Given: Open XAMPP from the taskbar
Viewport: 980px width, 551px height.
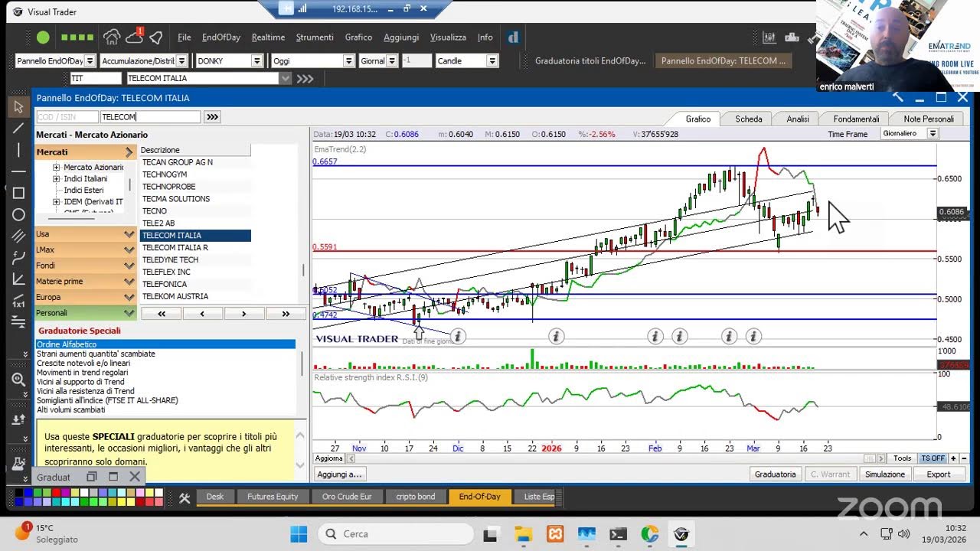Looking at the screenshot, I should pyautogui.click(x=554, y=533).
